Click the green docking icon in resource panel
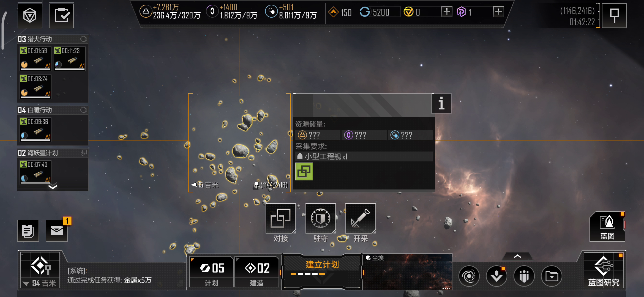 click(x=304, y=171)
